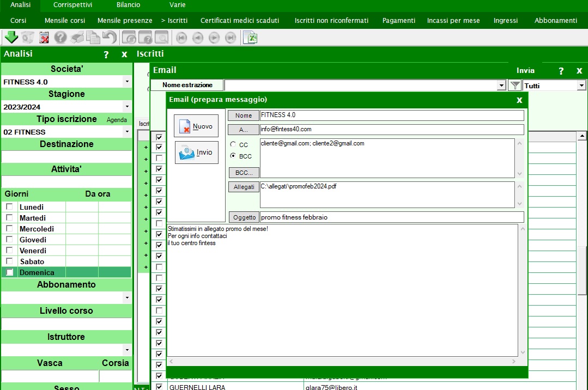The height and width of the screenshot is (390, 588).
Task: Open the Tipo iscrizione 02 FITNESS dropdown
Action: click(x=127, y=132)
